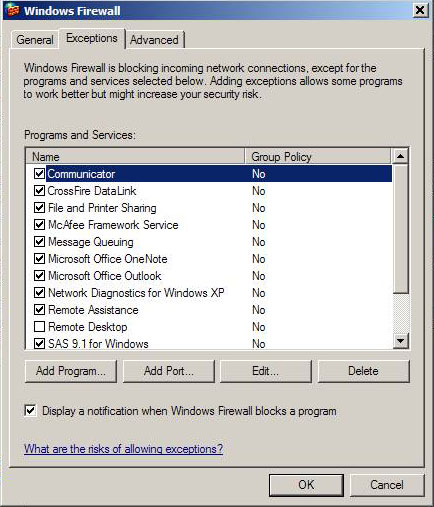Viewport: 434px width, 507px height.
Task: Delete the selected exception
Action: (363, 371)
